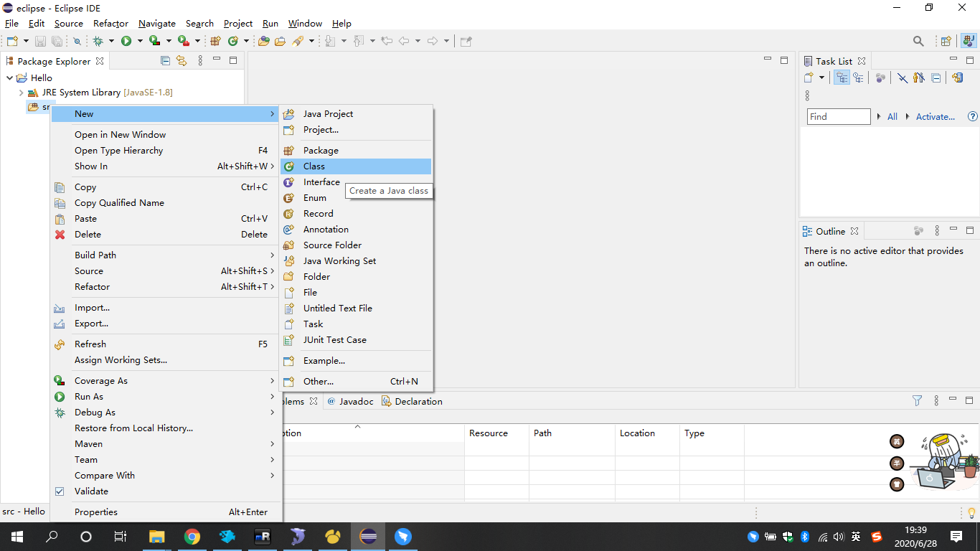The height and width of the screenshot is (551, 980).
Task: Open the notification center icon in taskbar
Action: pos(956,537)
